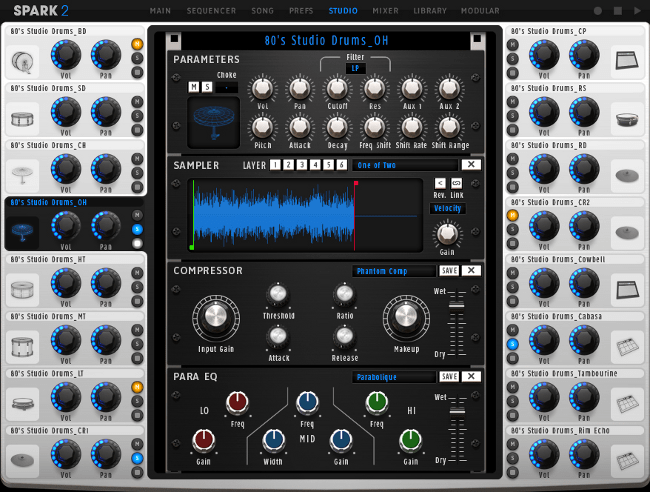650x492 pixels.
Task: Click the Cowbell pad instrument icon
Action: (626, 289)
